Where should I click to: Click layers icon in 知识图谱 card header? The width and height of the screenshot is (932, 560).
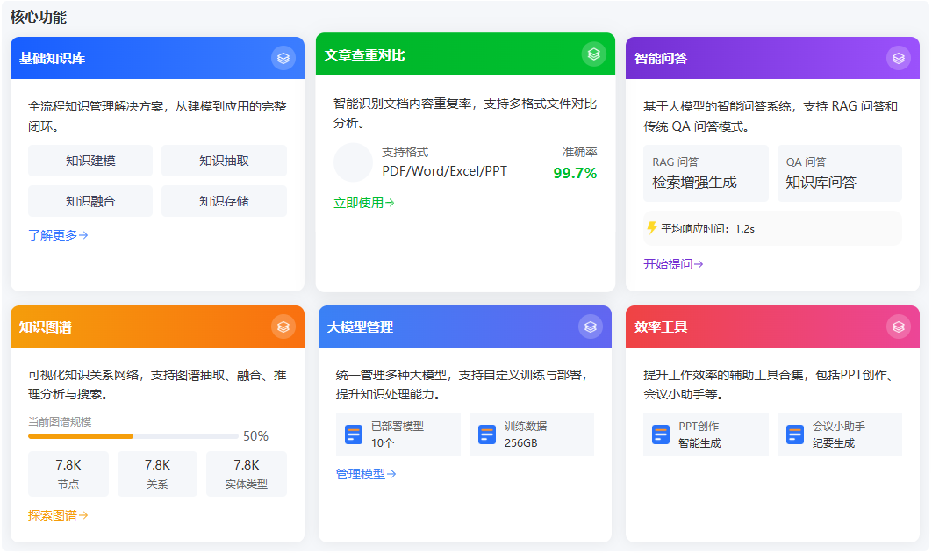pyautogui.click(x=283, y=327)
